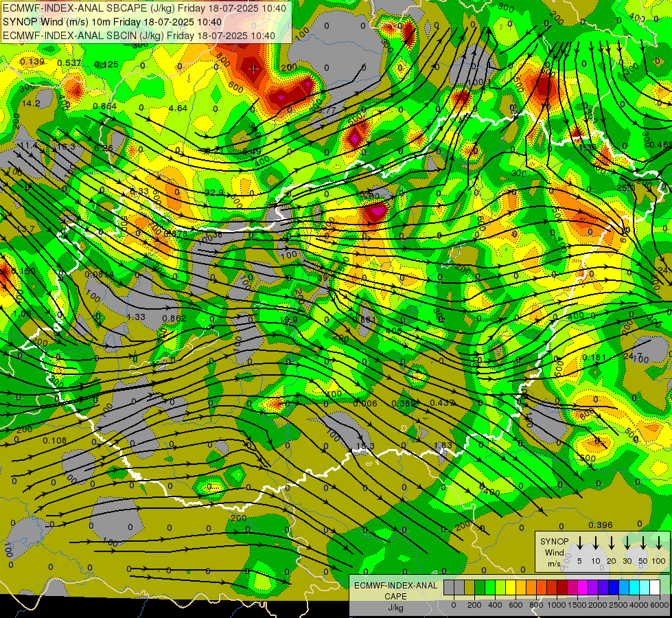Click the '6.26' station value on map
The width and height of the screenshot is (672, 618).
103,148
